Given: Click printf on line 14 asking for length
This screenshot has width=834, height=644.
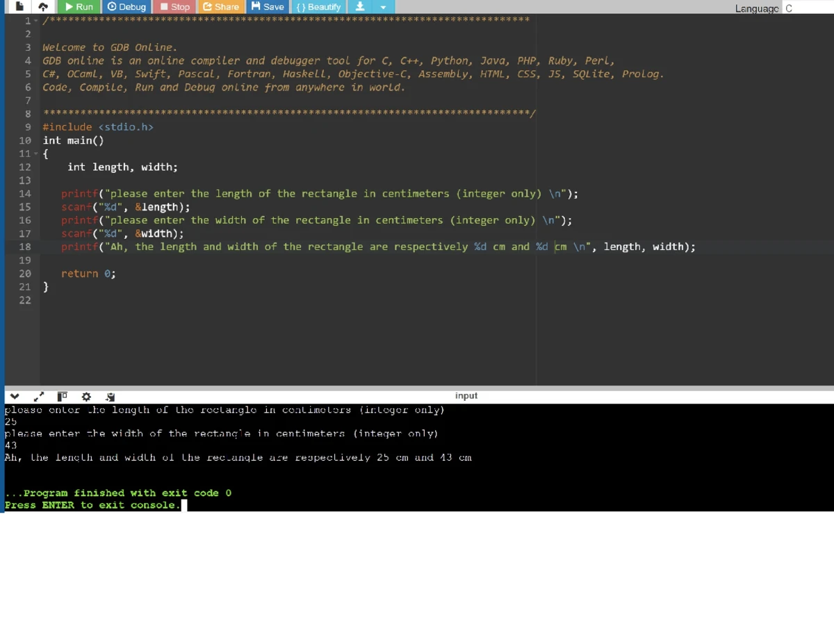Looking at the screenshot, I should [320, 194].
